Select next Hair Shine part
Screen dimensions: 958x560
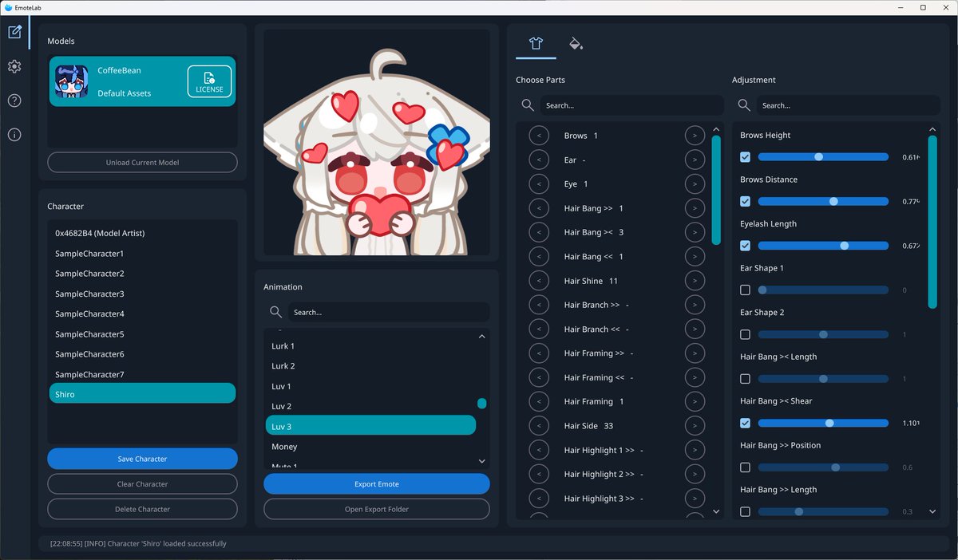click(x=695, y=281)
